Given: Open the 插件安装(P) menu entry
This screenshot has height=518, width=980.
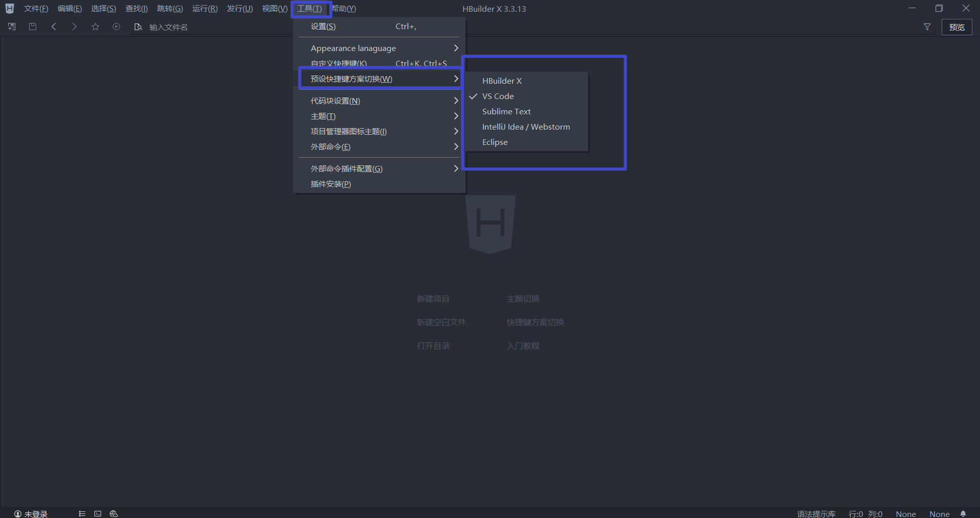Looking at the screenshot, I should (379, 184).
